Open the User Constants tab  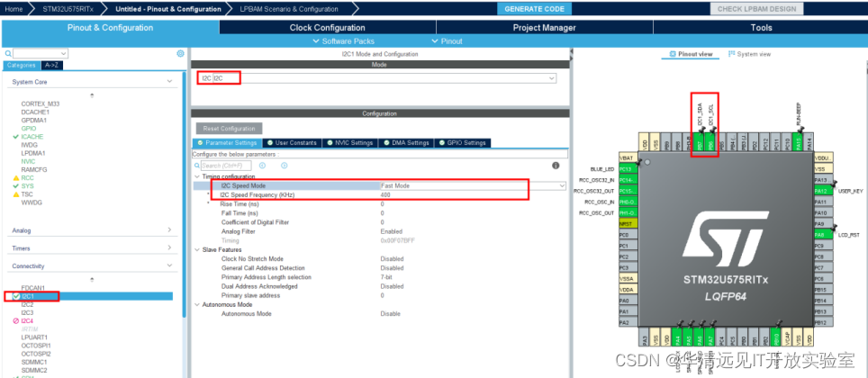click(x=292, y=143)
